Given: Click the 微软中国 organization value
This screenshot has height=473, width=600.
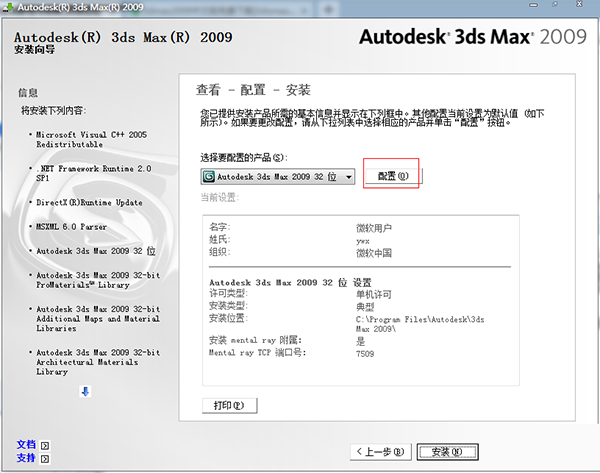Looking at the screenshot, I should pyautogui.click(x=374, y=253).
